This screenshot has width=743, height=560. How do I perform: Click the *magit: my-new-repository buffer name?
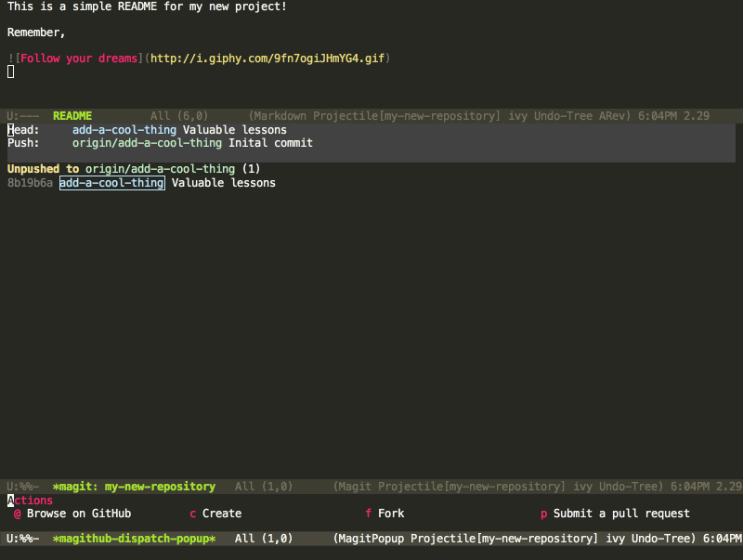coord(134,487)
